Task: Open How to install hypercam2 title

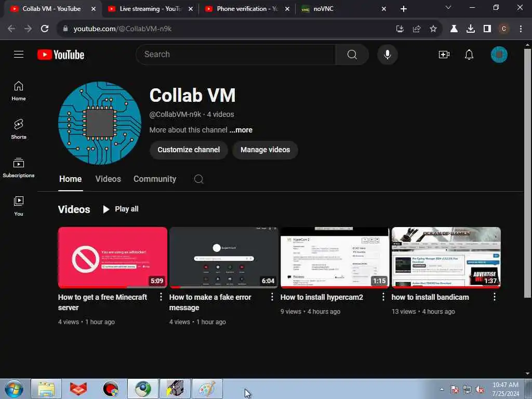Action: click(x=322, y=297)
